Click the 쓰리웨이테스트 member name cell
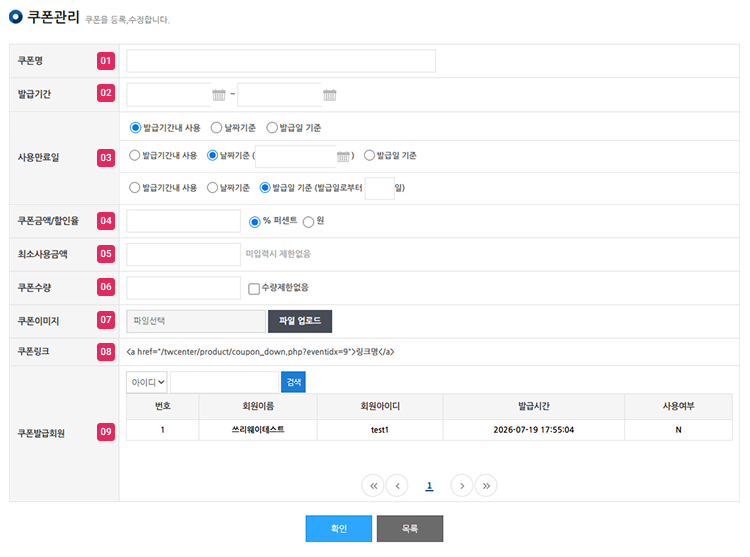 (258, 430)
